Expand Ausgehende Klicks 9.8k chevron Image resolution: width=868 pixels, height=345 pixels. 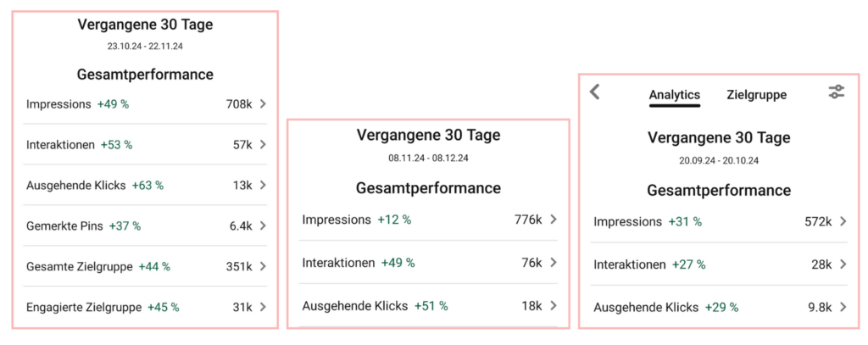[843, 307]
